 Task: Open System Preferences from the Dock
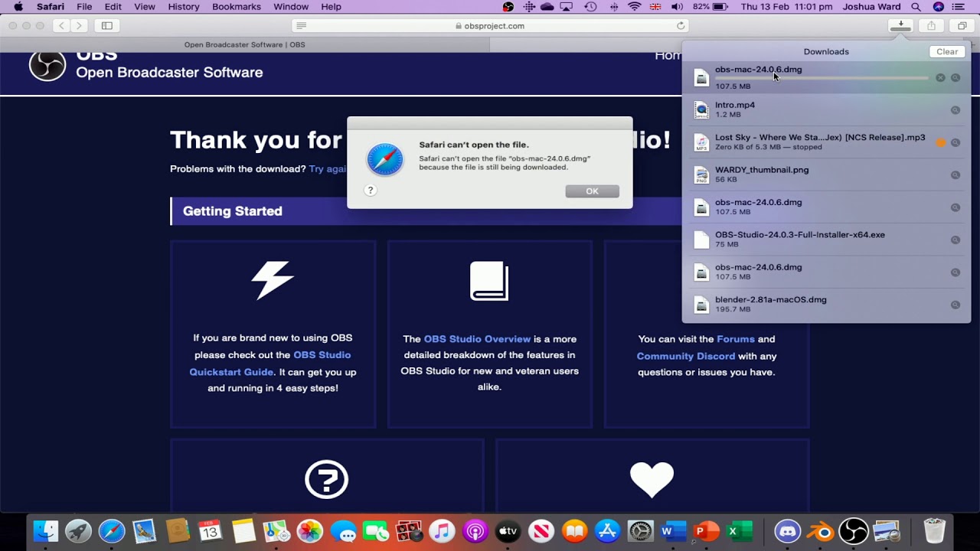(640, 530)
